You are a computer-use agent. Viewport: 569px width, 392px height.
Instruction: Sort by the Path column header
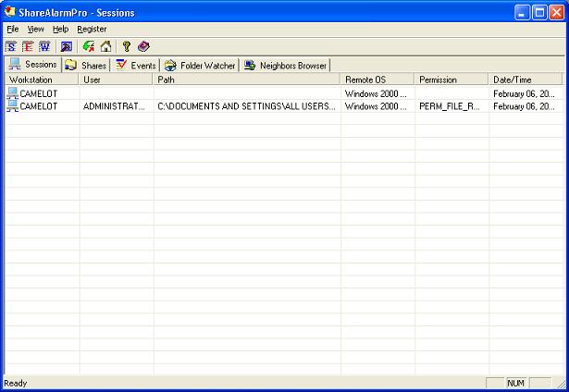click(246, 80)
